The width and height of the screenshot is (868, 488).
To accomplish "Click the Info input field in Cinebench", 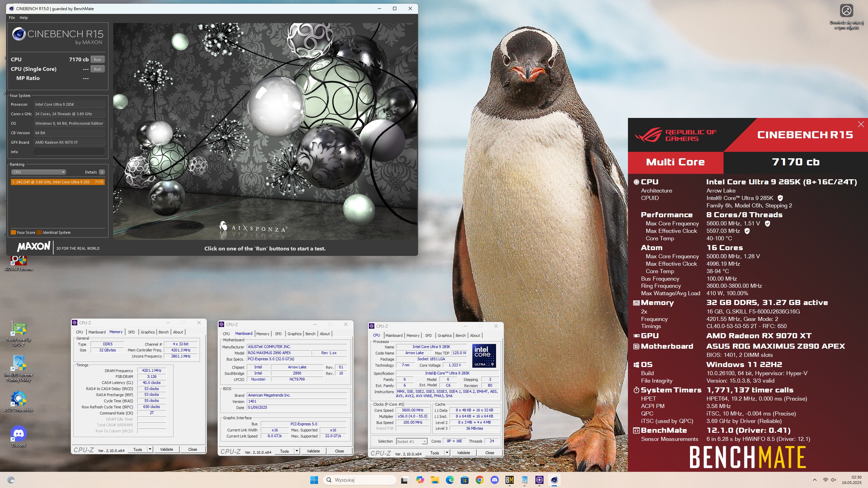I will (69, 152).
